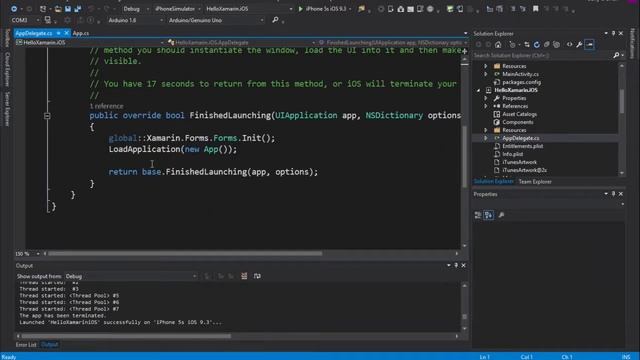Image resolution: width=640 pixels, height=360 pixels.
Task: Click the Output panel horizontal scrollbar
Action: click(x=126, y=336)
